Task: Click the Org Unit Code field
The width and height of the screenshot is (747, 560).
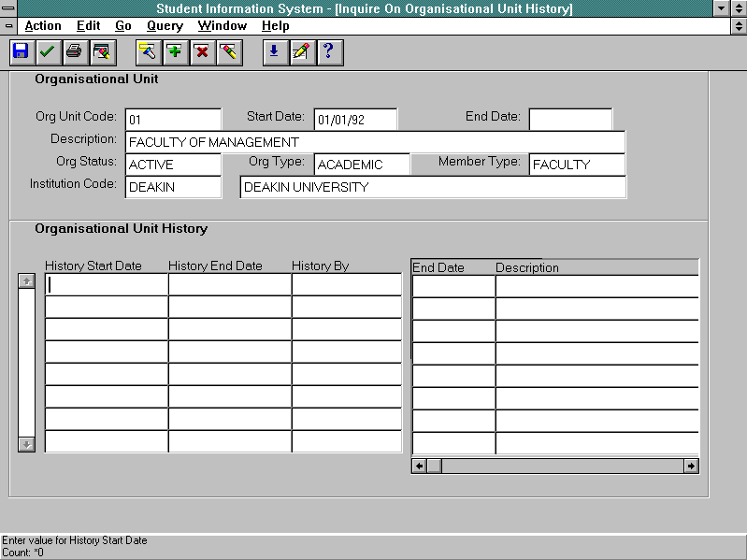Action: [x=173, y=120]
